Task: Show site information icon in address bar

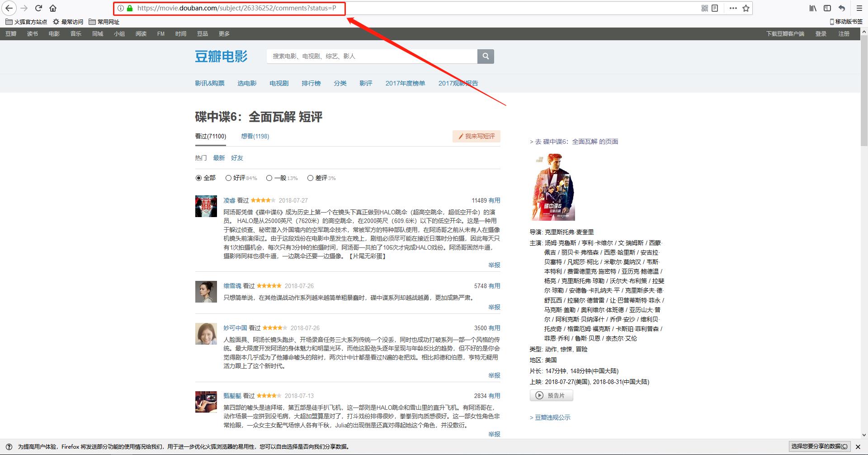Action: (x=121, y=8)
